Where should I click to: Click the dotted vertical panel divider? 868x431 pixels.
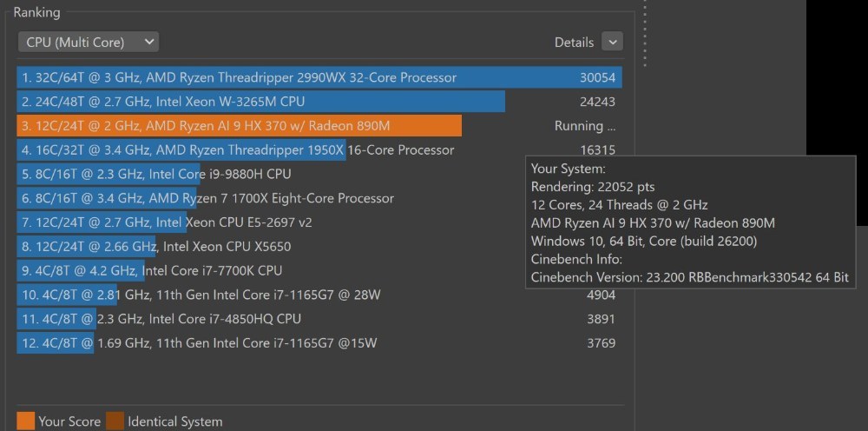[x=645, y=33]
